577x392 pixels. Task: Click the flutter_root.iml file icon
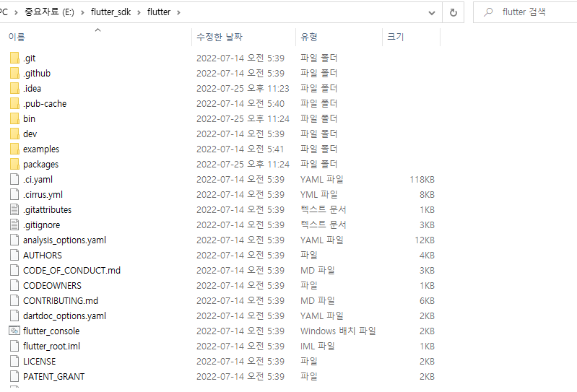[14, 346]
